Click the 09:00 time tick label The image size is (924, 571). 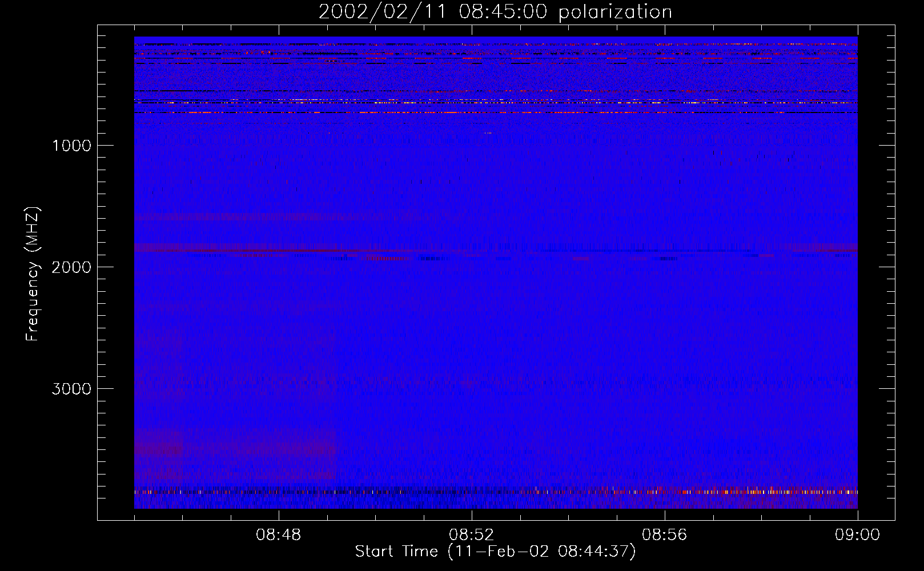pyautogui.click(x=858, y=535)
